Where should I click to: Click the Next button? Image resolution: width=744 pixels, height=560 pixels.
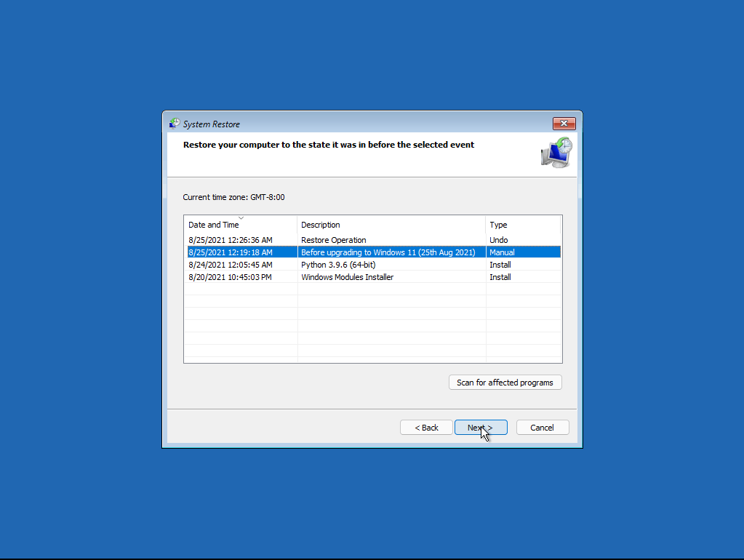point(481,428)
